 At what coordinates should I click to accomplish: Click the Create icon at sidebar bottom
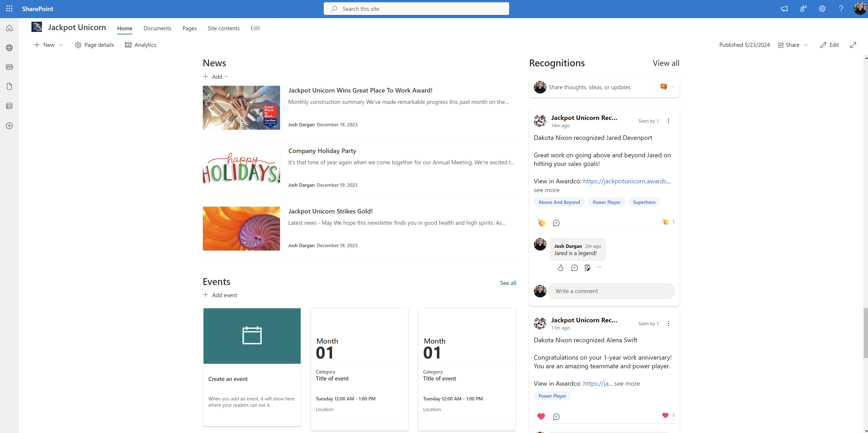pyautogui.click(x=9, y=126)
